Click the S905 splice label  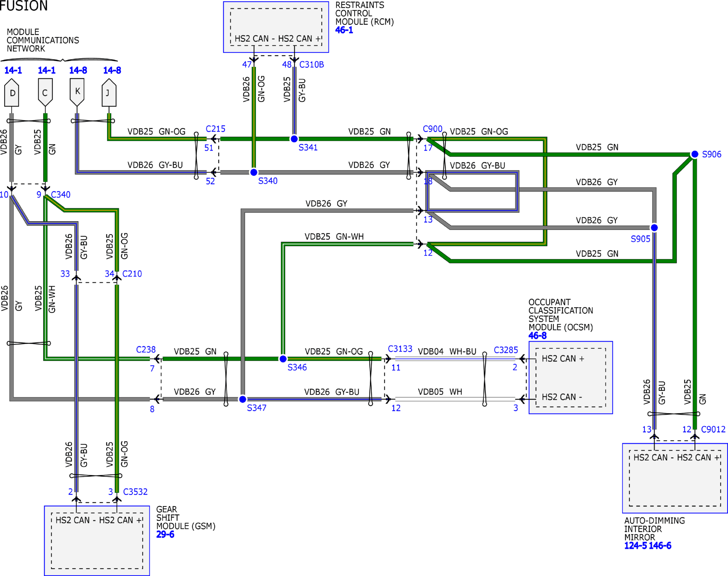point(641,239)
